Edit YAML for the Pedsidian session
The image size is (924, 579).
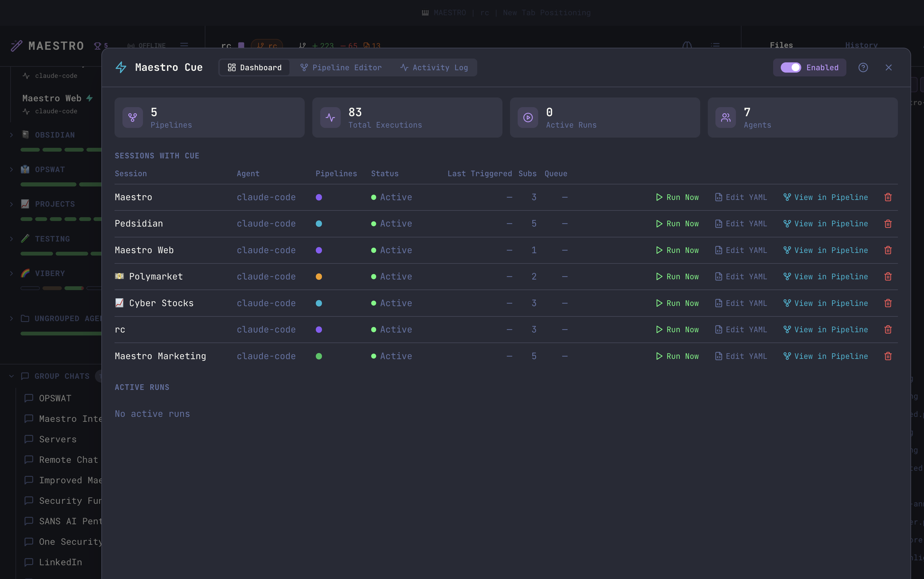[x=741, y=224]
